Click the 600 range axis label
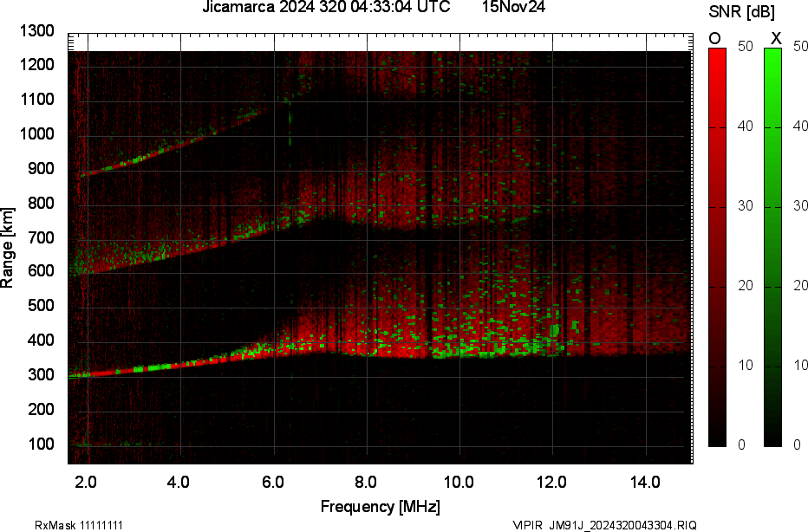 pos(41,271)
